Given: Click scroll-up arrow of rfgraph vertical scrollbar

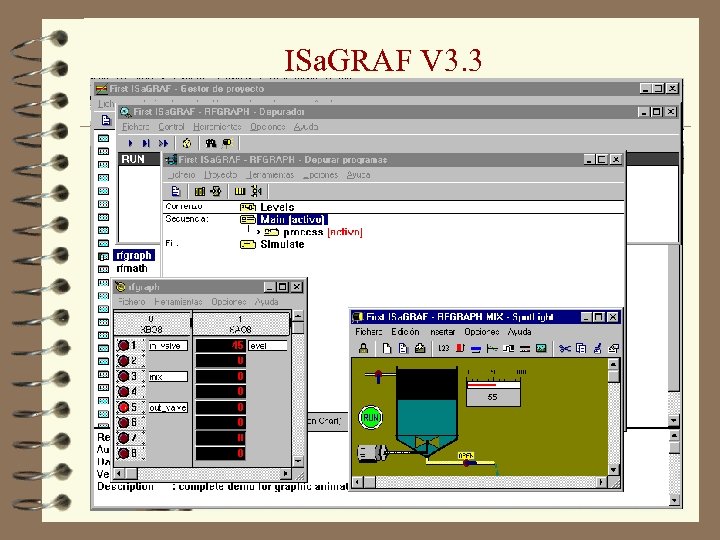Looking at the screenshot, I should pos(298,316).
